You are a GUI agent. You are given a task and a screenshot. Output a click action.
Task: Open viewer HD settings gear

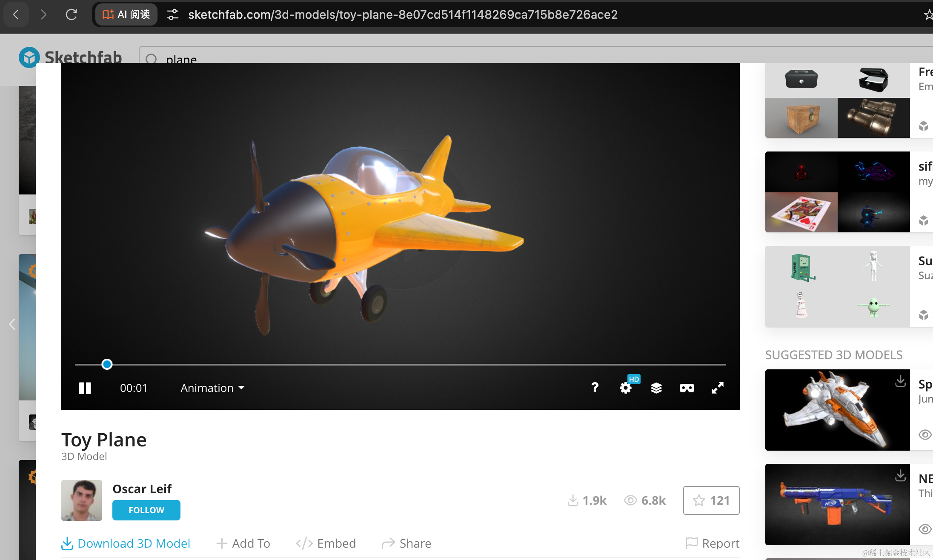click(626, 388)
